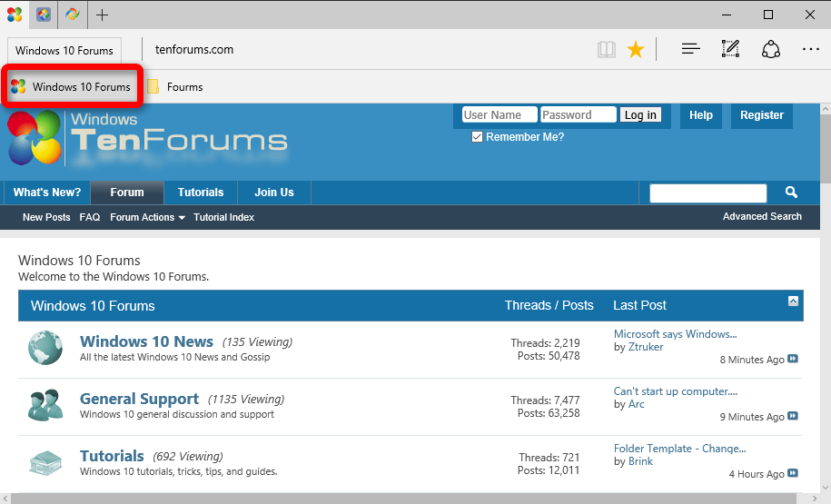Open the Join Us tab
The height and width of the screenshot is (504, 831).
tap(274, 193)
